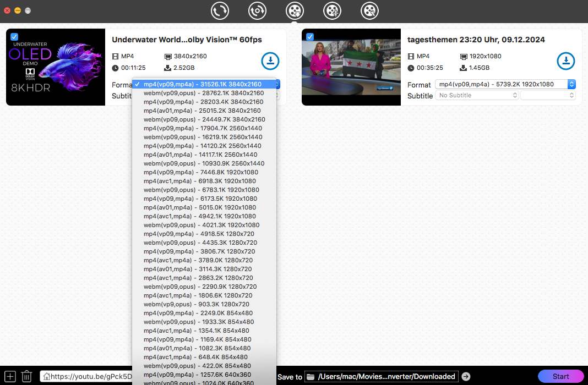The image size is (588, 385).
Task: Choose mp4(av01,mp4a) 3114.3K 1280x720 format
Action: click(204, 269)
